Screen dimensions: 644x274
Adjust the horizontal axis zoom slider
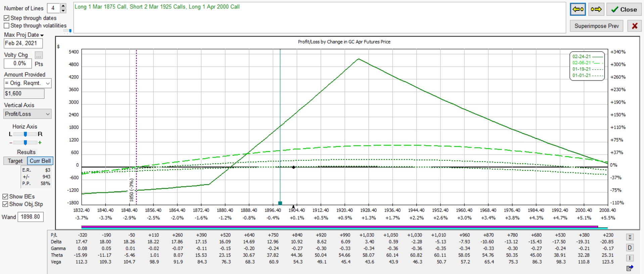[25, 143]
